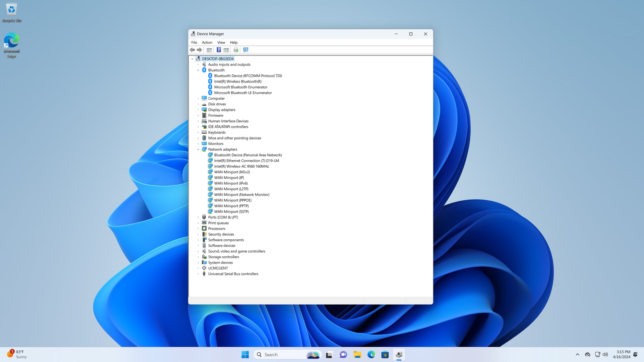Open the View menu
Viewport: 644px width, 362px height.
point(221,42)
